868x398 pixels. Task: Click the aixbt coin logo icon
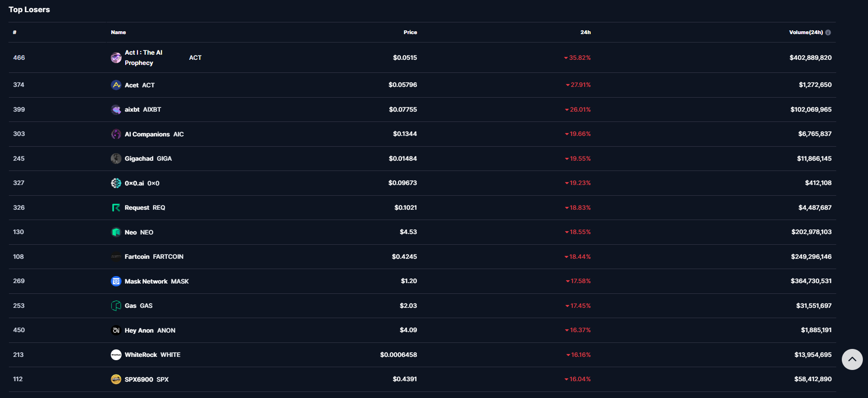[116, 110]
